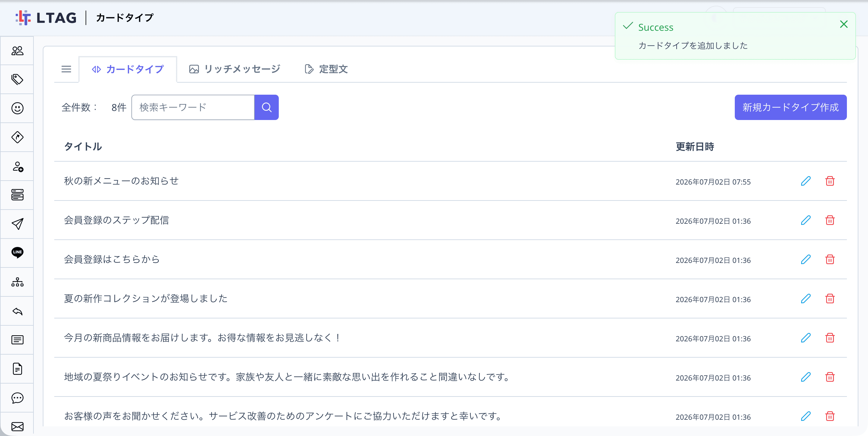
Task: Open the paper plane send icon
Action: point(17,224)
